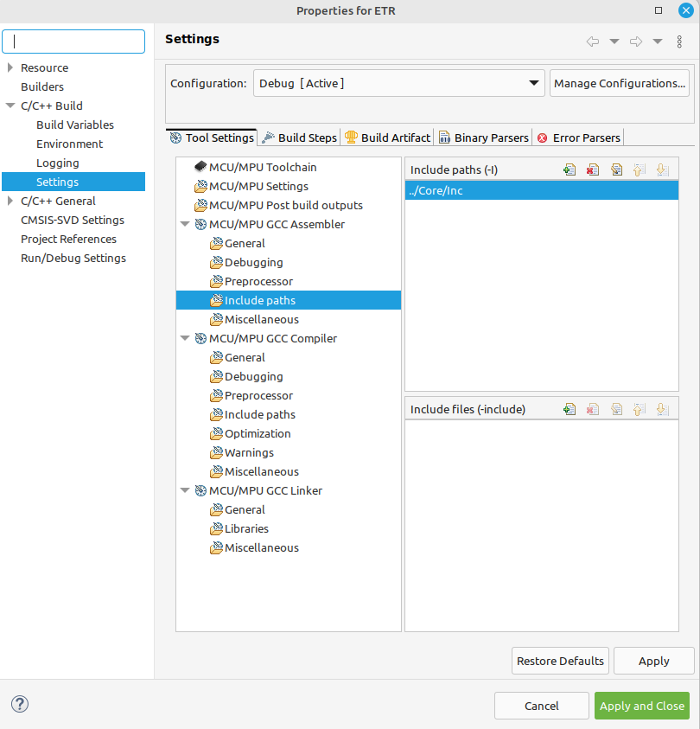
Task: Switch to the Error Parsers tab
Action: (x=578, y=137)
